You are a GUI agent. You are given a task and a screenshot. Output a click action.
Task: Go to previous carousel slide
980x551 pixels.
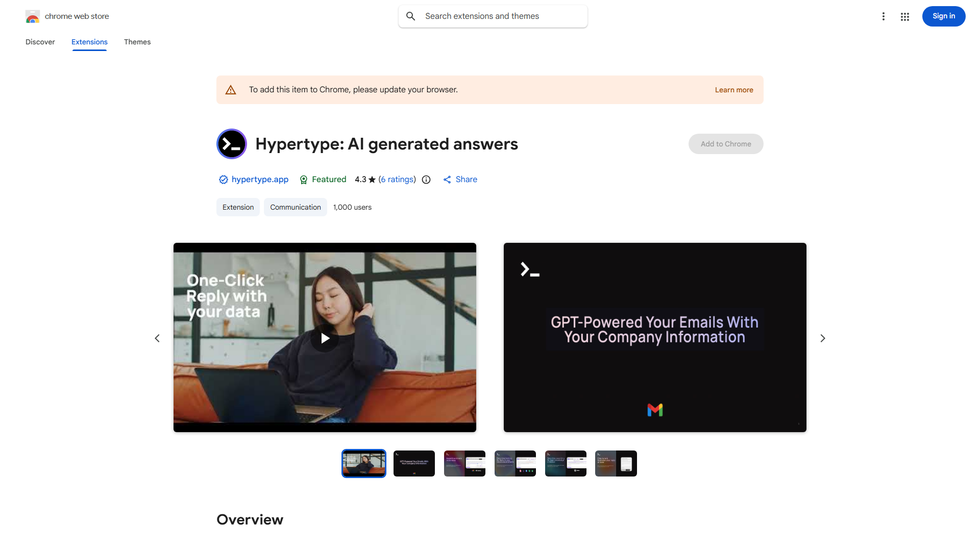(x=157, y=338)
